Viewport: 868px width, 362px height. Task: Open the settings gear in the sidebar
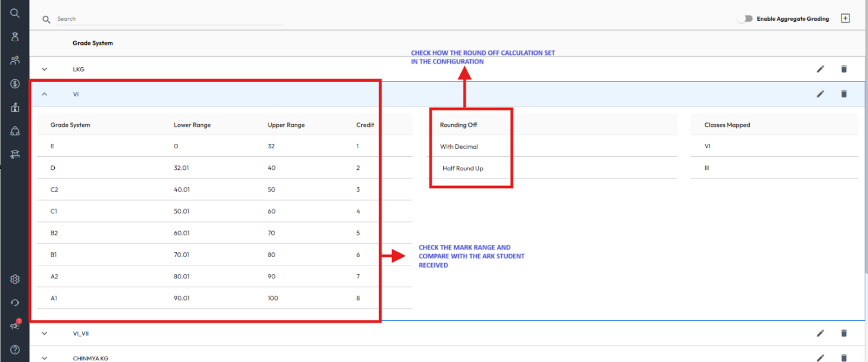tap(15, 279)
